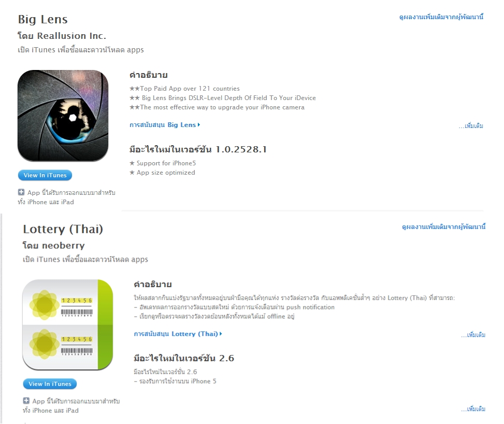Viewport: 504px width, 424px height.
Task: Click the arrow after the Big Lens support link
Action: click(199, 125)
